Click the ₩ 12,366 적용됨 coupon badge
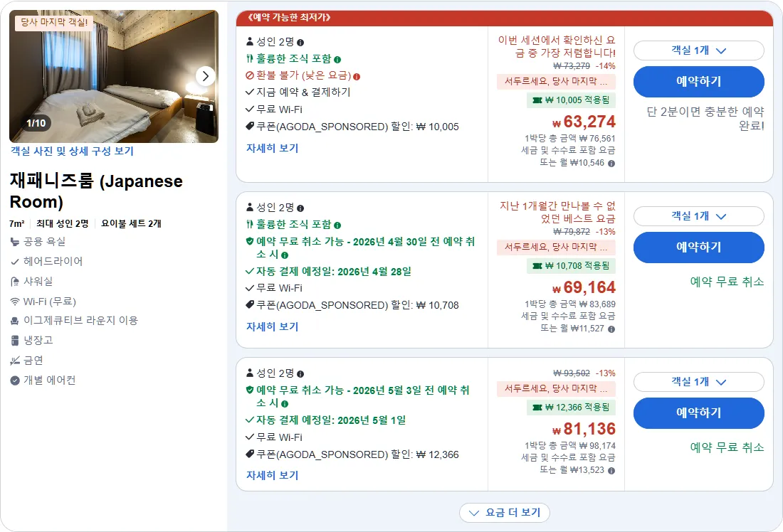The height and width of the screenshot is (532, 783). (x=572, y=408)
